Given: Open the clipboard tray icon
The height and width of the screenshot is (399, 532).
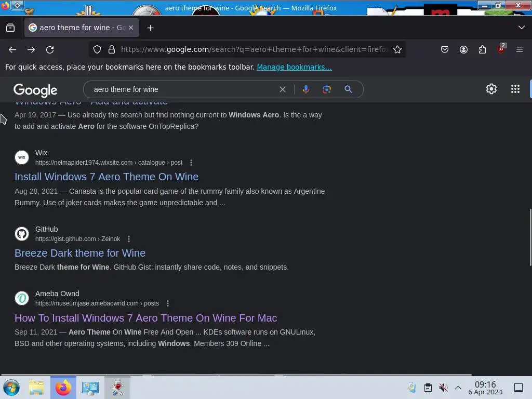Looking at the screenshot, I should pyautogui.click(x=428, y=388).
